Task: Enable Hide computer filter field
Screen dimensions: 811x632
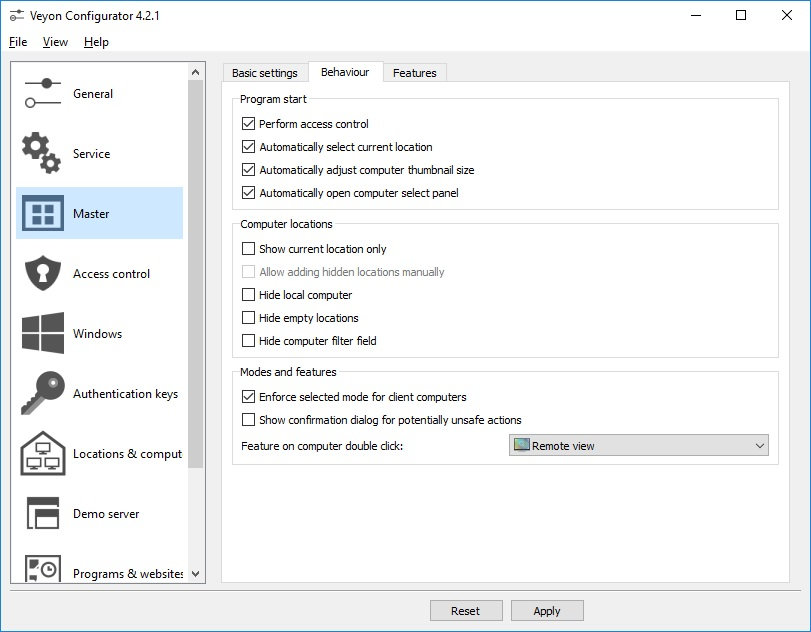Action: coord(248,340)
